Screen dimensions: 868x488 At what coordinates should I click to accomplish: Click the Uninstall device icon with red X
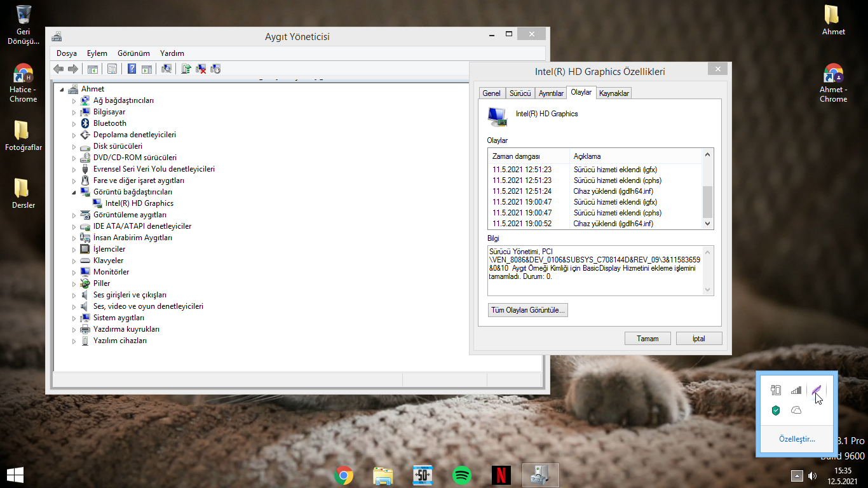tap(201, 69)
